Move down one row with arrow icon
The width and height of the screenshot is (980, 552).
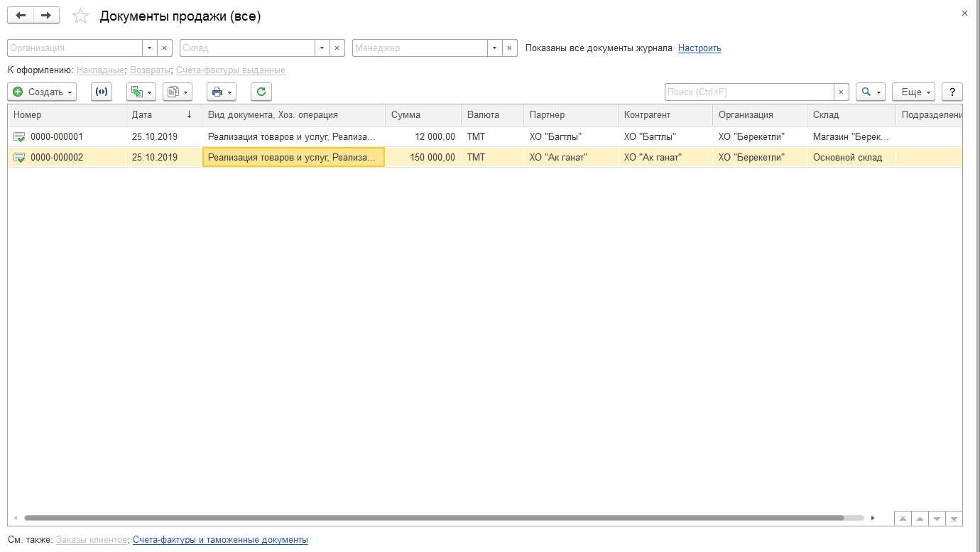[937, 519]
